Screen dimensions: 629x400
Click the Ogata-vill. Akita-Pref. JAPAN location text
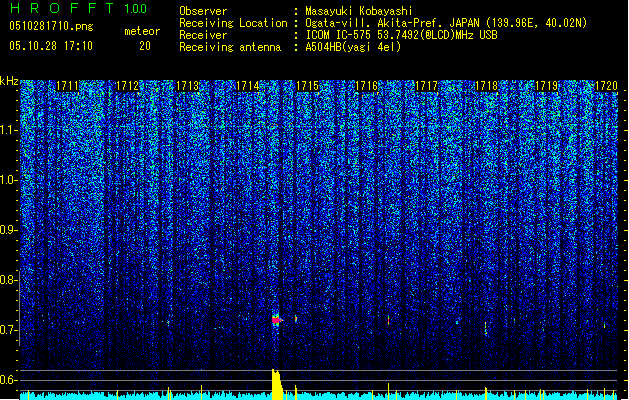click(446, 23)
